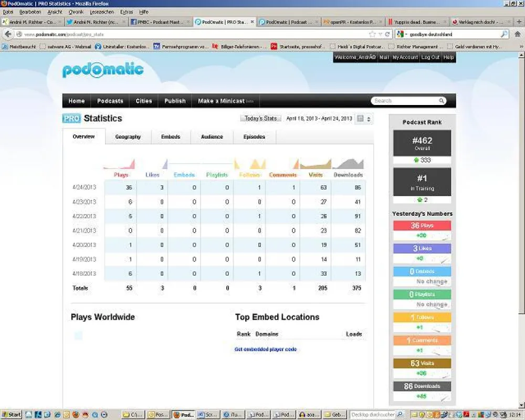Click the Visits sparkline chart icon
The height and width of the screenshot is (420, 525).
316,164
